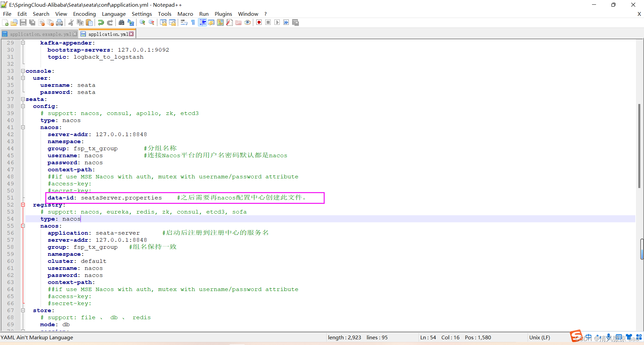Image resolution: width=644 pixels, height=345 pixels.
Task: Toggle synchronized vertical scrolling
Action: tap(163, 22)
